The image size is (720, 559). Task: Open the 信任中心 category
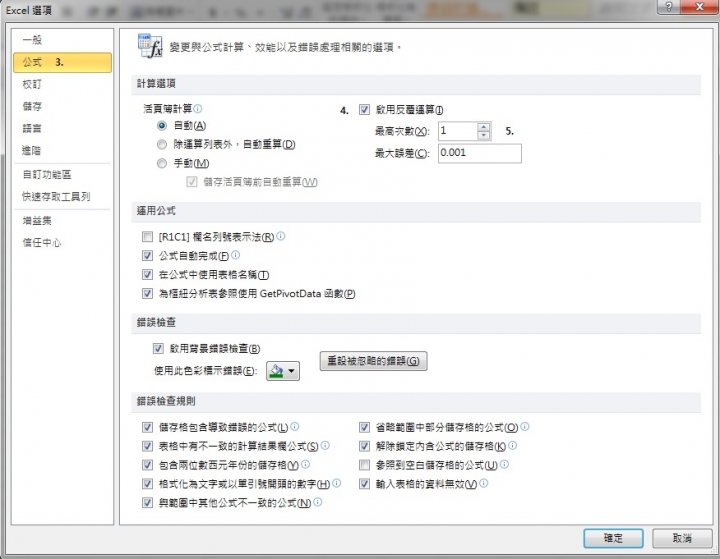(x=62, y=243)
